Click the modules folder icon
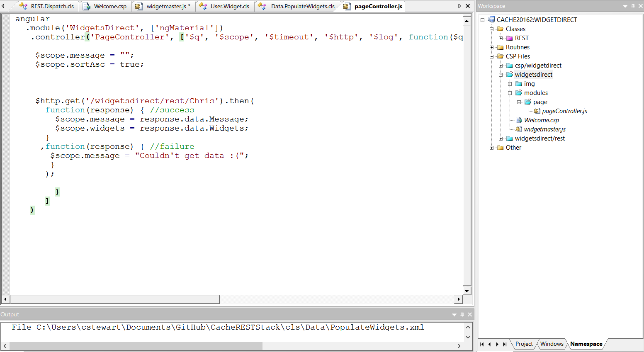Viewport: 644px width, 352px height. tap(519, 93)
